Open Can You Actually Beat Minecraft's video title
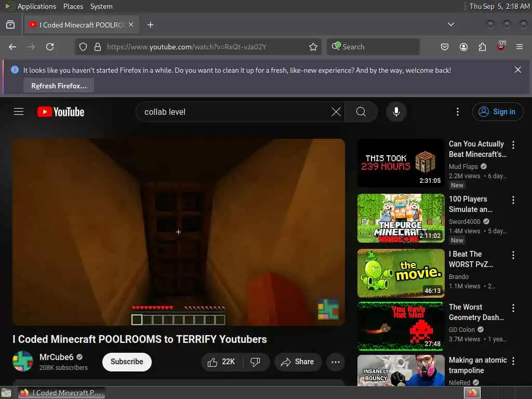Image resolution: width=532 pixels, height=399 pixels. pyautogui.click(x=477, y=149)
